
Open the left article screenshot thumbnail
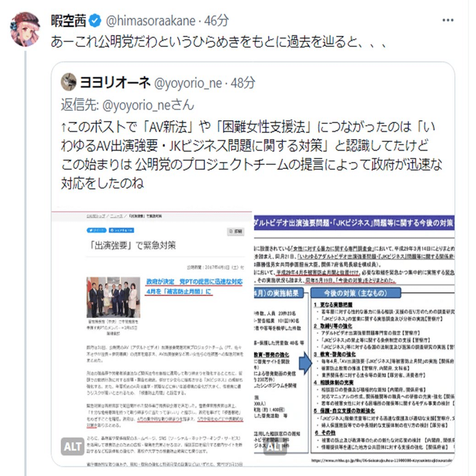152,339
